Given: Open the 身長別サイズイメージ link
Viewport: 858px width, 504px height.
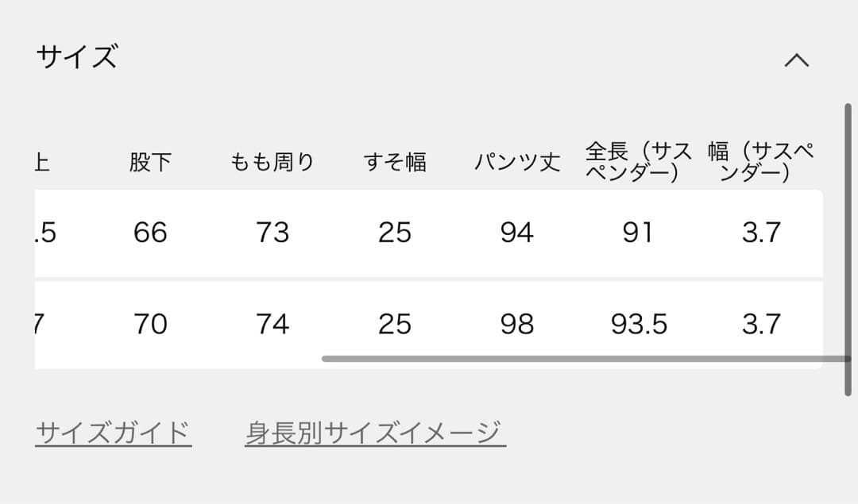Looking at the screenshot, I should [x=375, y=433].
